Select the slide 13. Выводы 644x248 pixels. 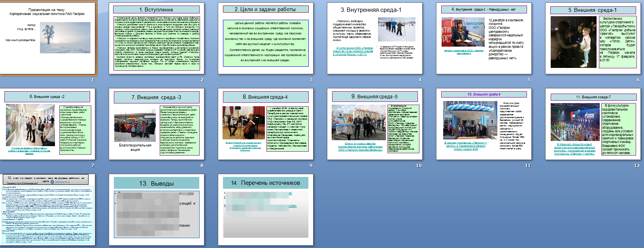(157, 210)
